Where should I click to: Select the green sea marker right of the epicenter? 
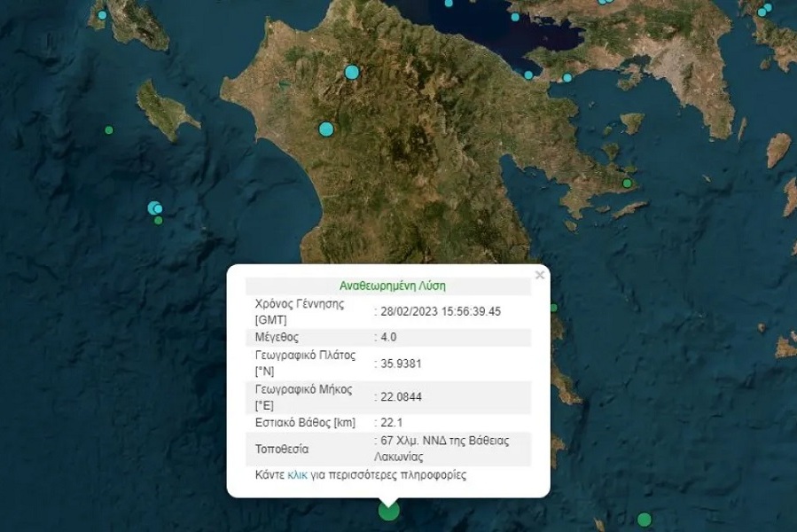645,520
